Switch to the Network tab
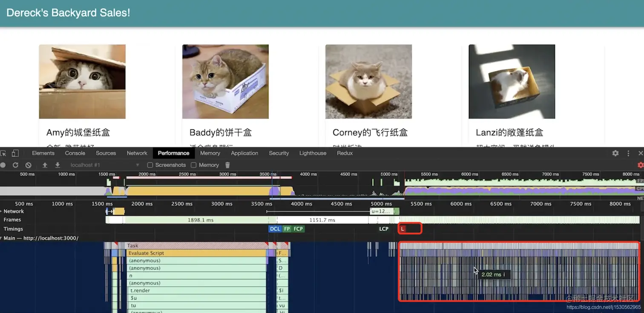644x313 pixels. coord(137,153)
